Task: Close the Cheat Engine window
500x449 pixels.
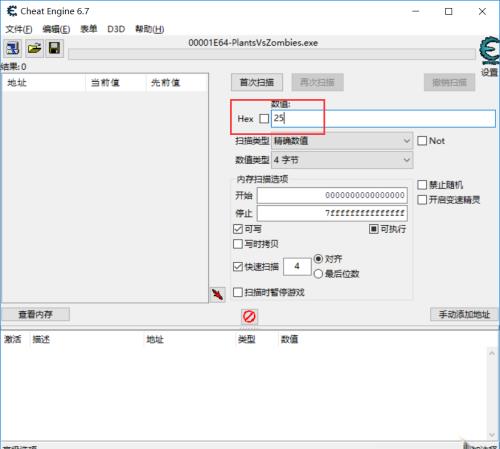Action: (482, 11)
